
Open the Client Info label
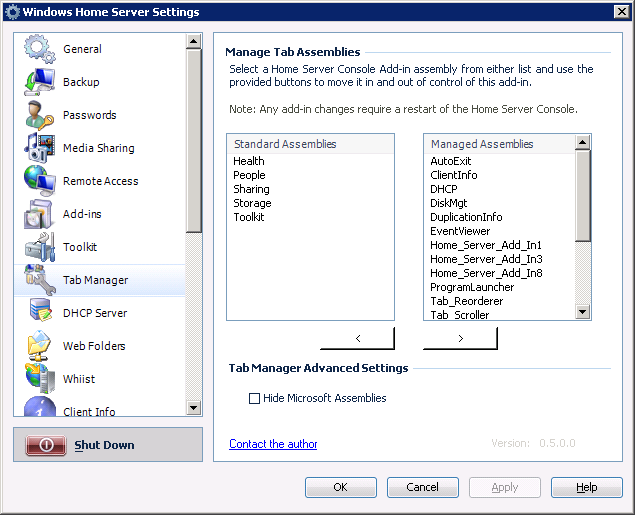89,411
